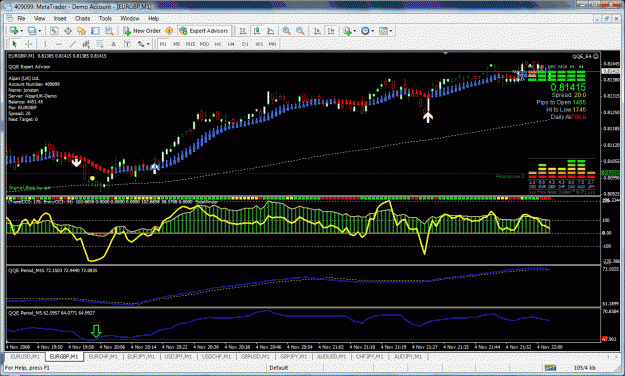Set timeframe to M30

[x=204, y=44]
